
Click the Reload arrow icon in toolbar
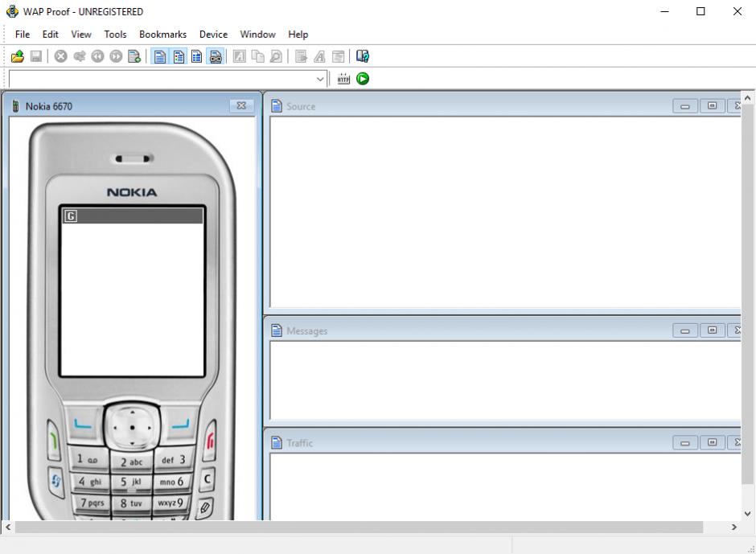coord(79,56)
